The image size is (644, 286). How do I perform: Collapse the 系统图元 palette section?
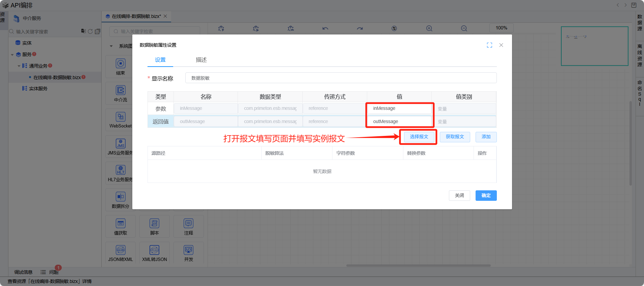click(111, 46)
